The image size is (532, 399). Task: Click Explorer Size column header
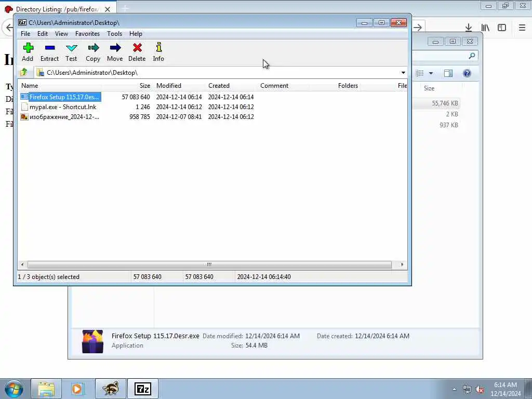429,88
